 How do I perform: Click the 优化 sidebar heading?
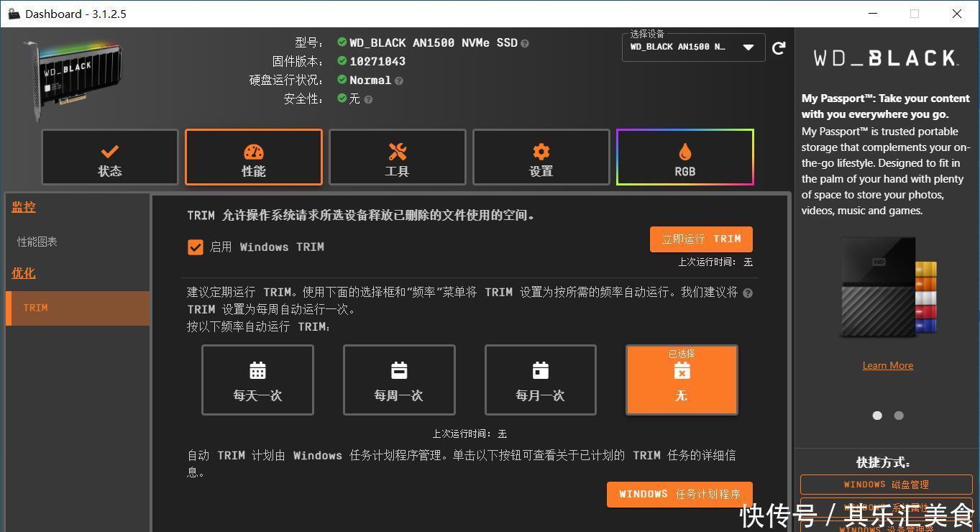(23, 273)
